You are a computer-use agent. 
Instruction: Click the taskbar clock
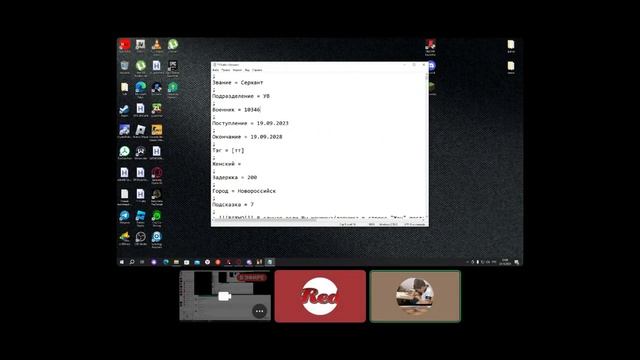505,262
